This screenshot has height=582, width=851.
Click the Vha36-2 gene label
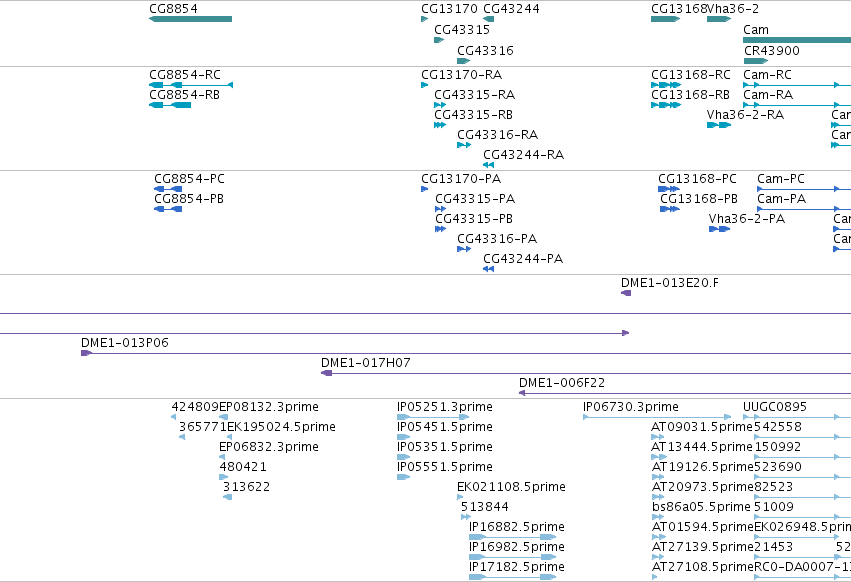(x=733, y=9)
